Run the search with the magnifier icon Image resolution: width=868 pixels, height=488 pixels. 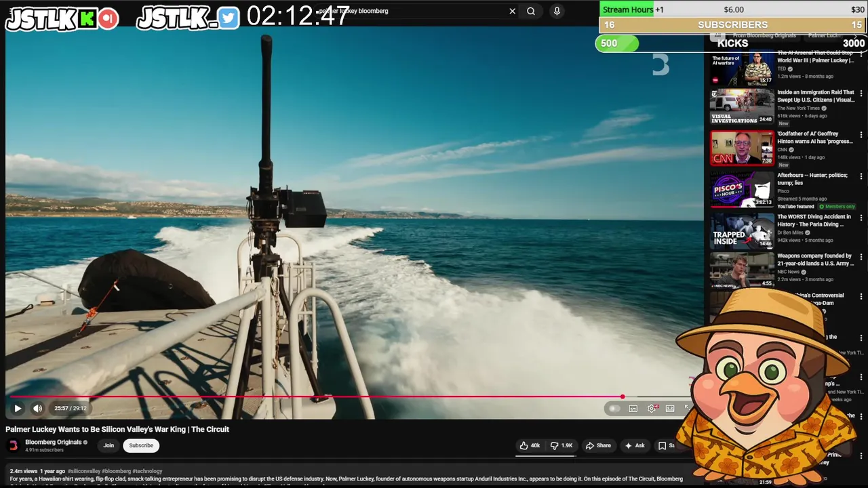[x=531, y=11]
